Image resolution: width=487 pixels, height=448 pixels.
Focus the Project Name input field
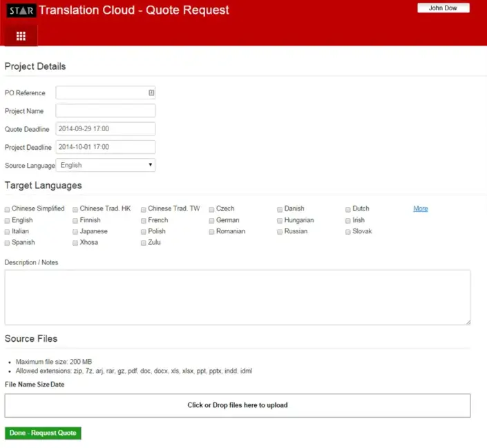[106, 110]
